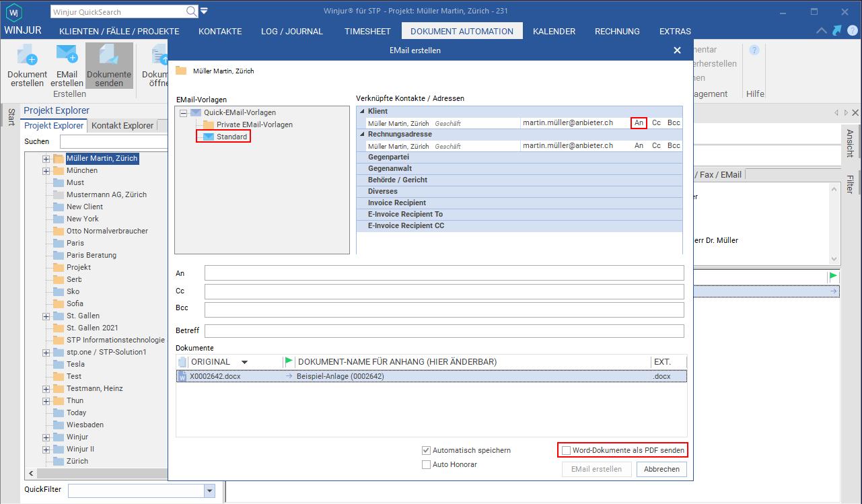The width and height of the screenshot is (862, 504).
Task: Set Rechnungsadresse contact as An recipient
Action: (639, 145)
